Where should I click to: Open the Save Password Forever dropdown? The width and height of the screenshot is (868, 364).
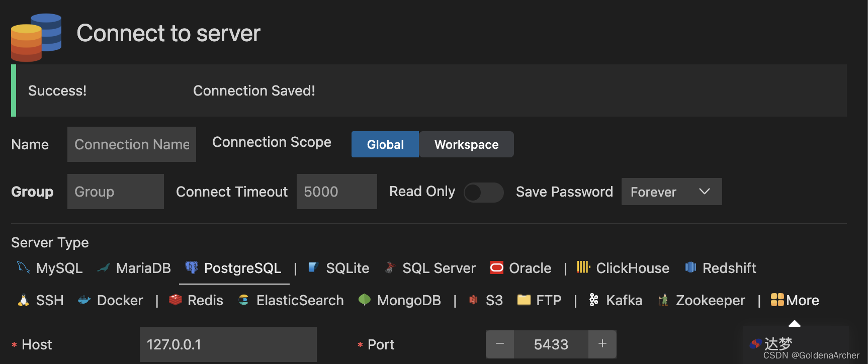671,192
